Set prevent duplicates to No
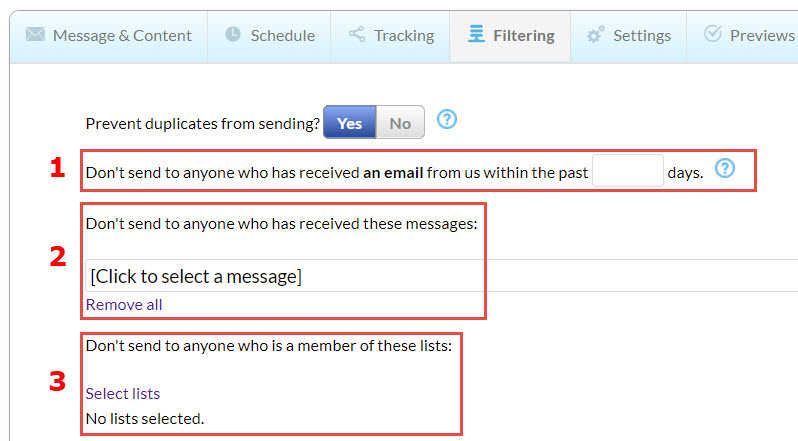This screenshot has height=441, width=798. pos(400,123)
